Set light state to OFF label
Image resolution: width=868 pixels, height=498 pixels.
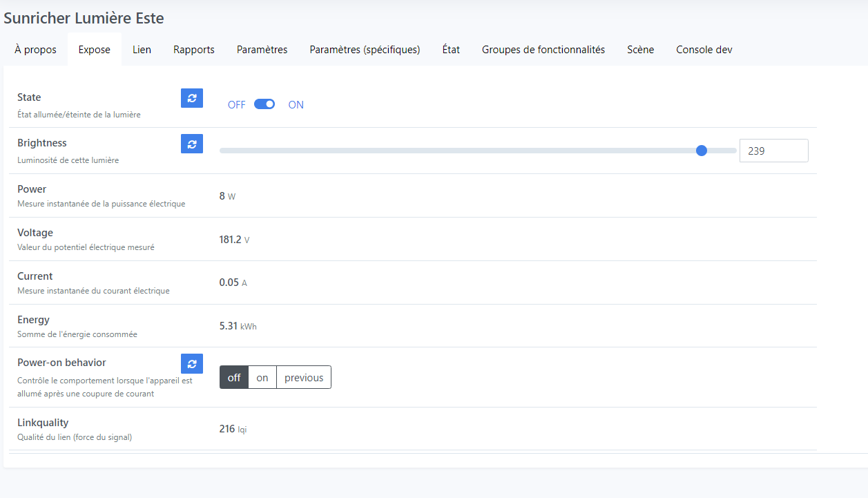pyautogui.click(x=237, y=105)
